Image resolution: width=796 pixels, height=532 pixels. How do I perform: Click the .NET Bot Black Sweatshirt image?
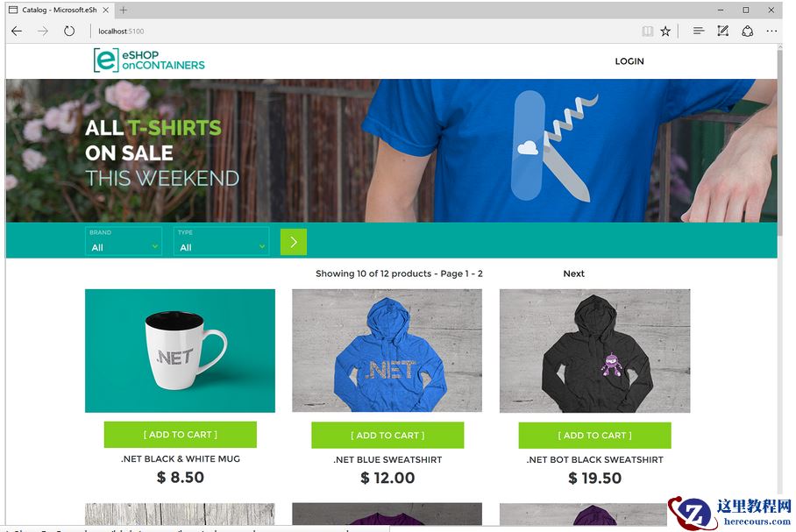coord(594,351)
